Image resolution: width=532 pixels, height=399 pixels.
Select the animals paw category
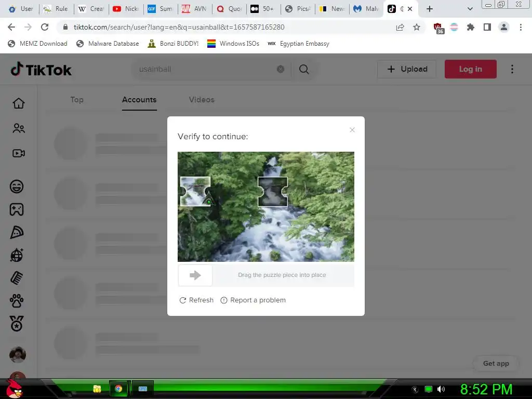coord(17,301)
